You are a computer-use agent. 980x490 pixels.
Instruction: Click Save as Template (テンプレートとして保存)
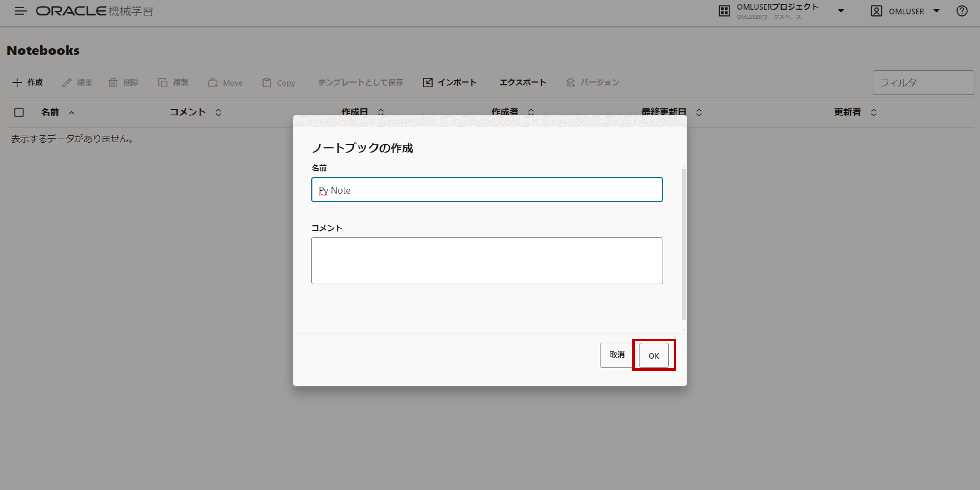click(x=360, y=82)
